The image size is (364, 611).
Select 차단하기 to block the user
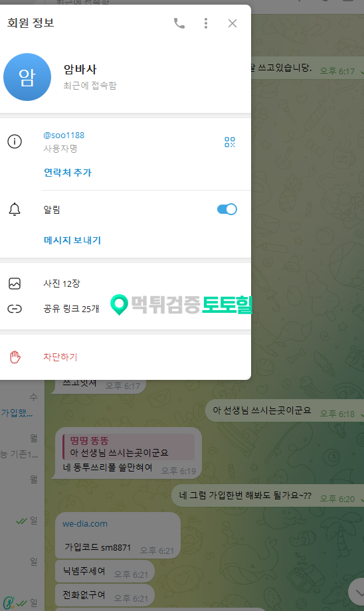pos(60,357)
